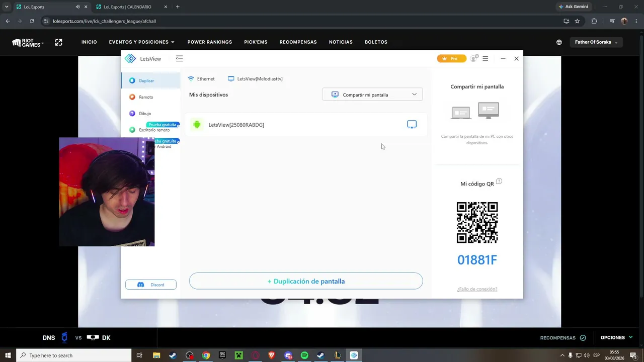Screen dimensions: 644x362
Task: Bookmark this page with the star icon
Action: point(577,21)
